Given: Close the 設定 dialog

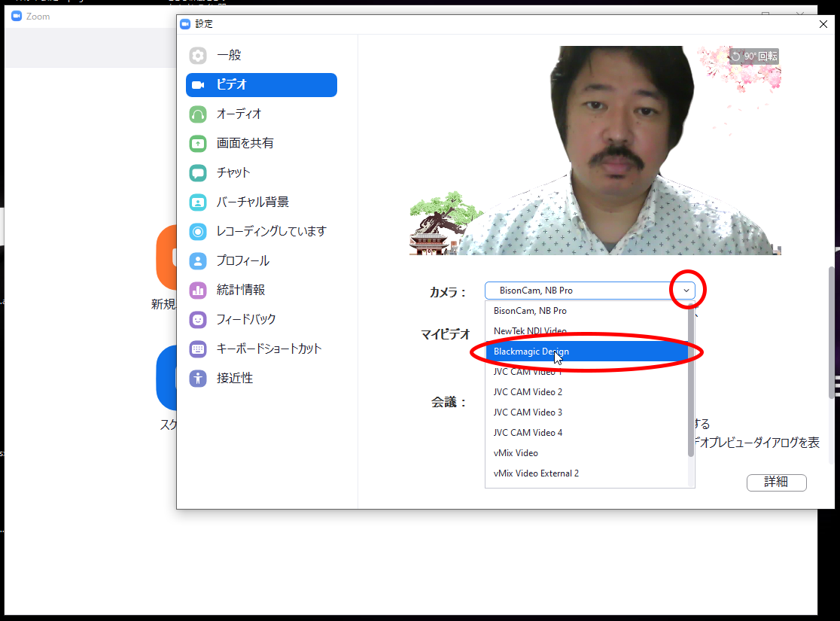Looking at the screenshot, I should click(823, 24).
